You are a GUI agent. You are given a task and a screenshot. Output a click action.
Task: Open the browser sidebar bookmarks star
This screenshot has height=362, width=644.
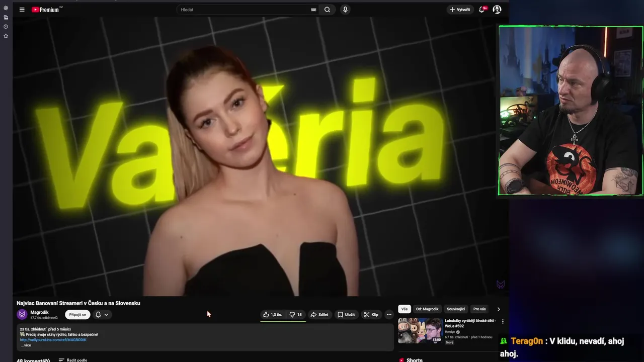6,36
